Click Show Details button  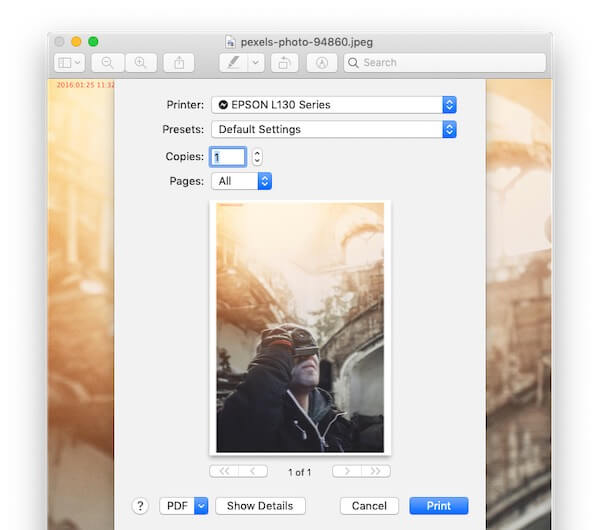260,506
